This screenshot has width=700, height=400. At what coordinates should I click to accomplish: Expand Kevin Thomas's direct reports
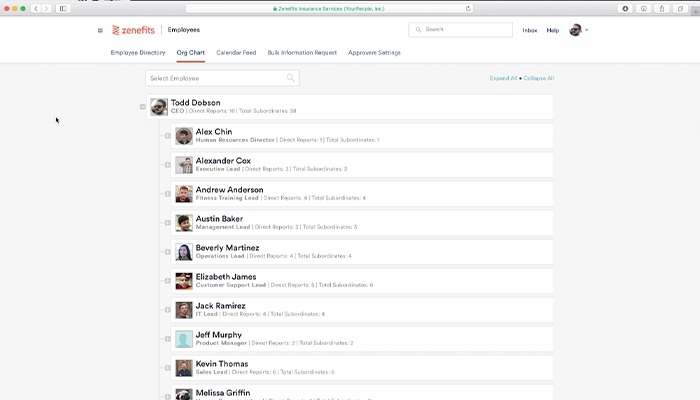[x=167, y=368]
